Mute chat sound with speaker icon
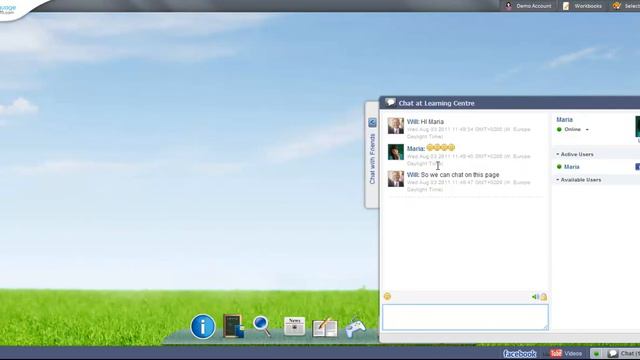Screen dimensions: 640x360 [x=535, y=297]
